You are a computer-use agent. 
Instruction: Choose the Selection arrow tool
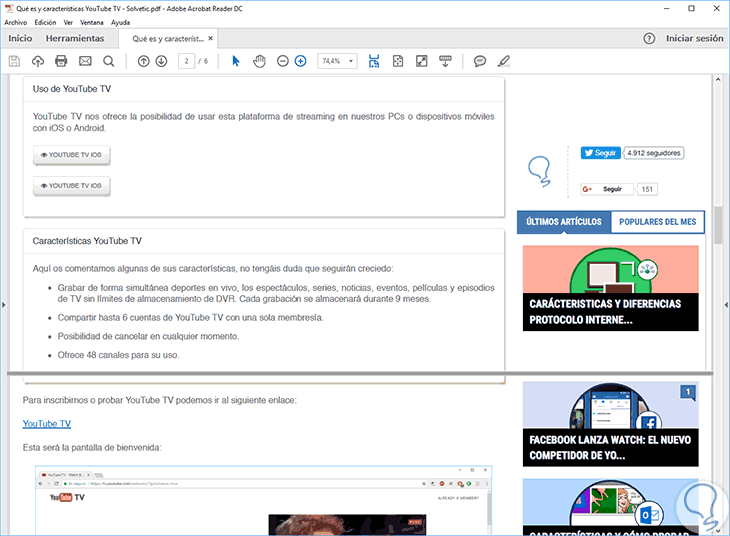tap(236, 61)
